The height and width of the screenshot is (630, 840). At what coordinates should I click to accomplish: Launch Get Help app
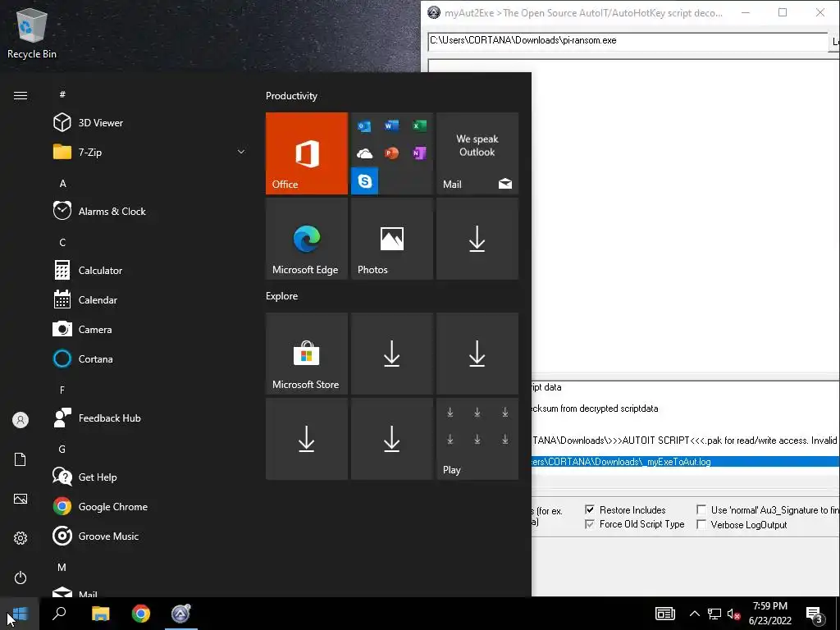coord(150,477)
